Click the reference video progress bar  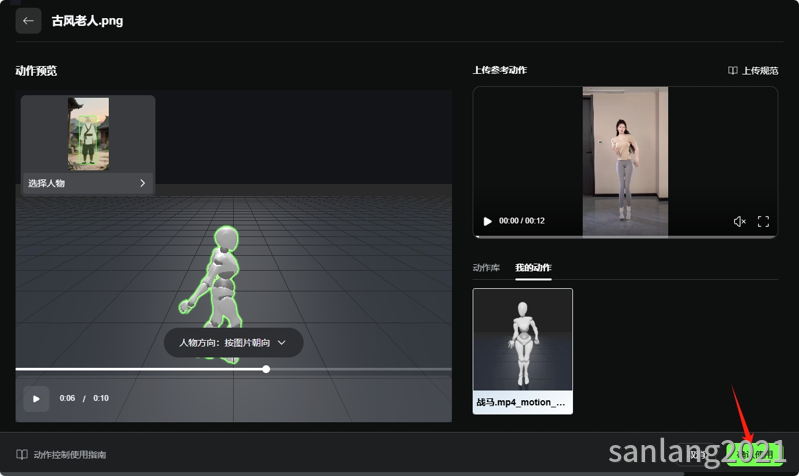coord(625,236)
